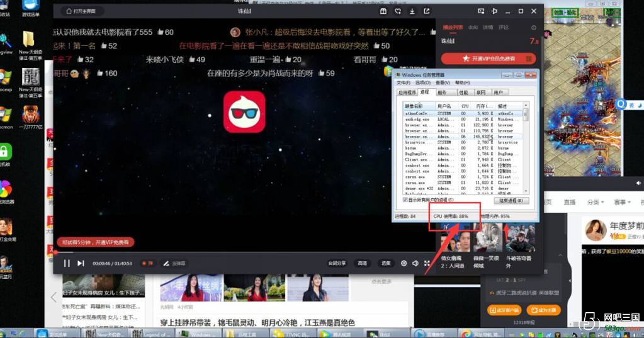Expand the 分类 dropdown in Huya page

[x=596, y=202]
